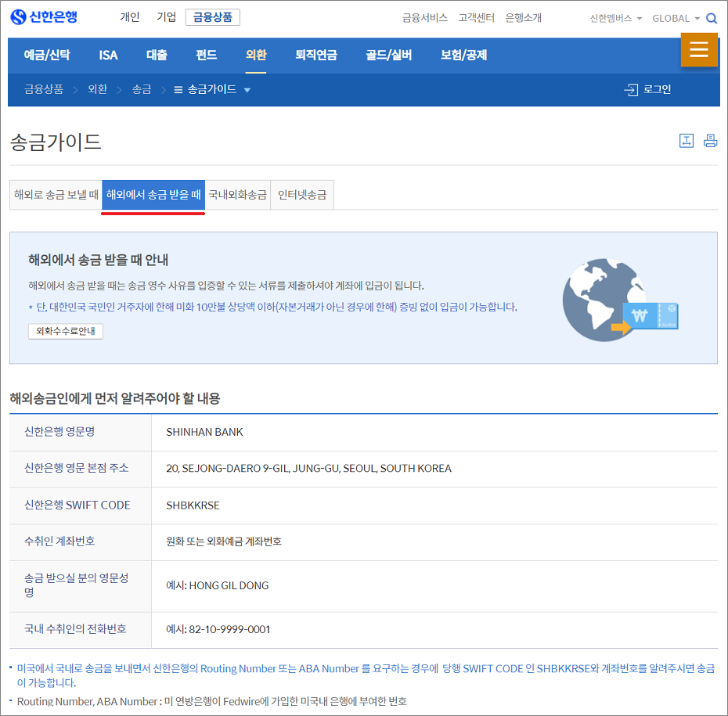Image resolution: width=728 pixels, height=716 pixels.
Task: Open the 은행소개 menu
Action: tap(523, 18)
